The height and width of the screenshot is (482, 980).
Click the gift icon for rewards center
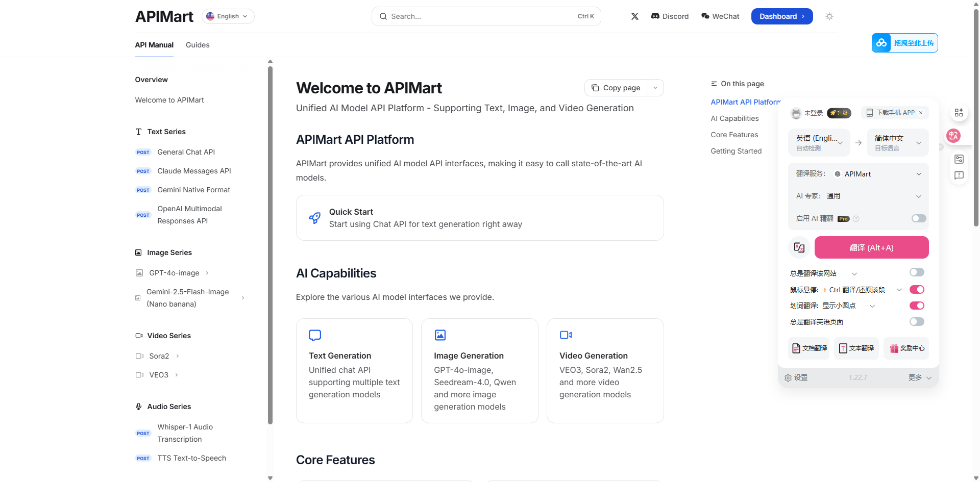pyautogui.click(x=894, y=348)
